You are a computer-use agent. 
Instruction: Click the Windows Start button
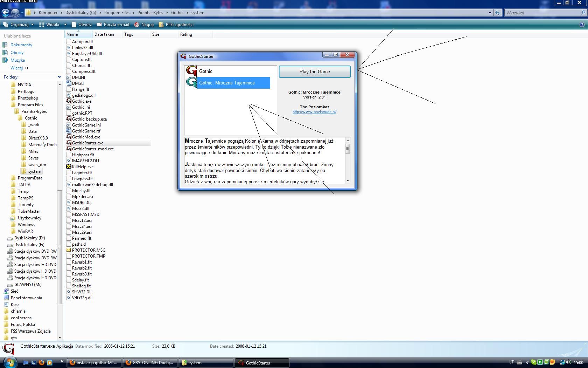[x=10, y=362]
